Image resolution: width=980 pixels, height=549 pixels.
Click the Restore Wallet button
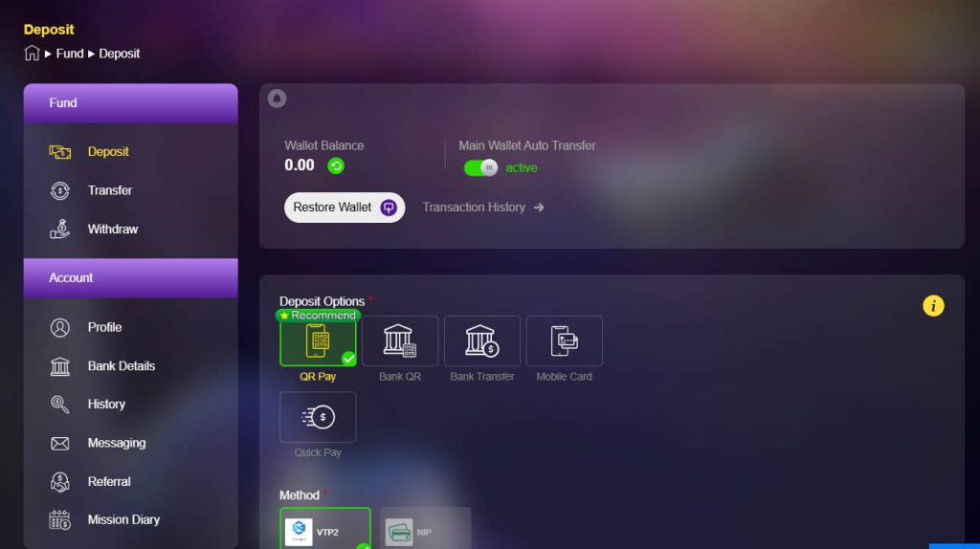coord(344,208)
